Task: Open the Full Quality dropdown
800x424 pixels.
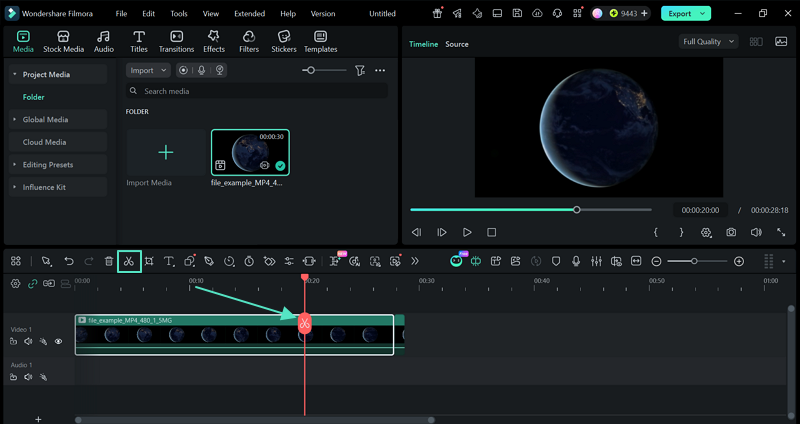Action: (x=708, y=42)
